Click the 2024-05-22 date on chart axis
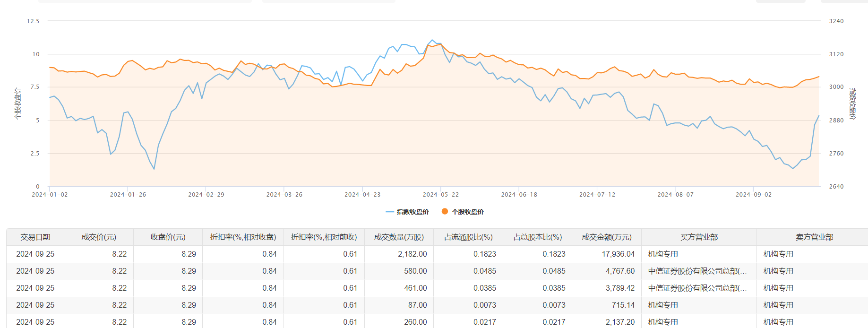Screen dimensions: 868x328 [440, 195]
